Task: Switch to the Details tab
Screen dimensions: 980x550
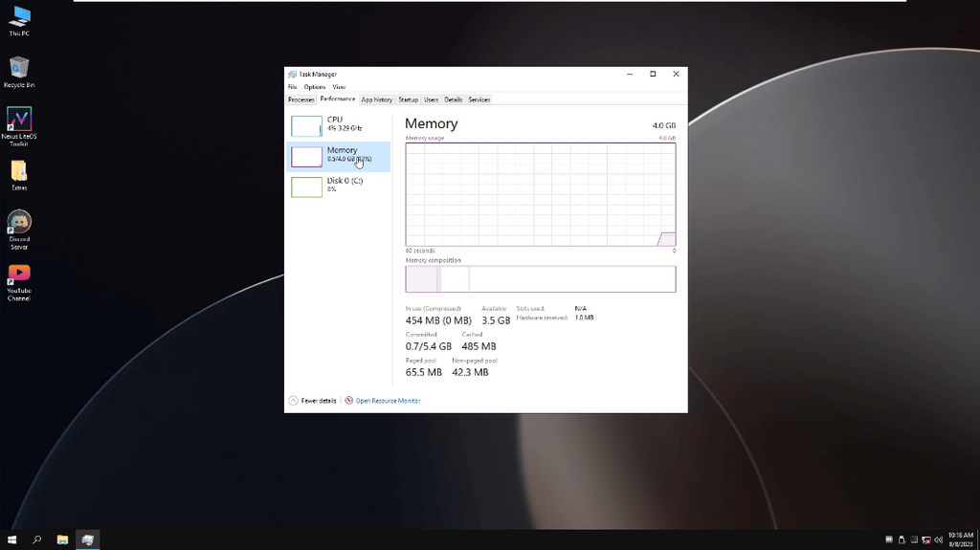Action: (453, 99)
